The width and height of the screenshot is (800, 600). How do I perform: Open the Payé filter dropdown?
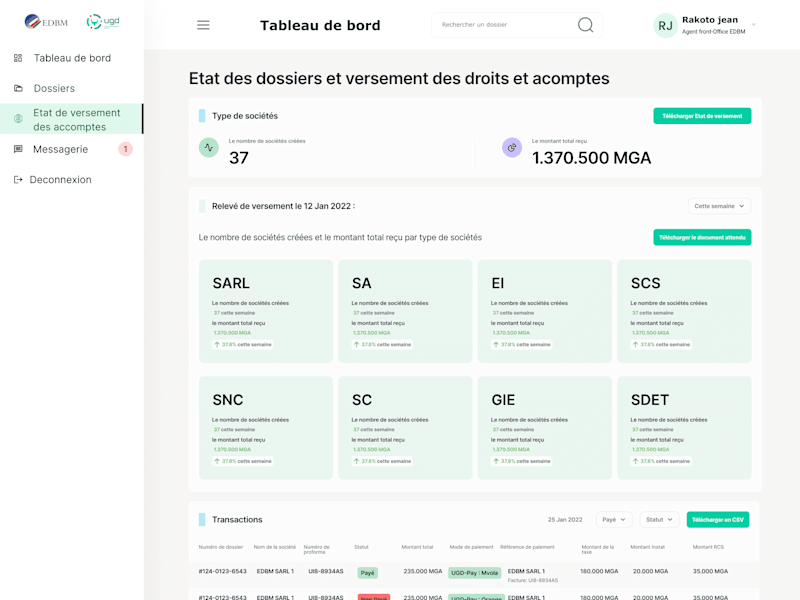point(614,519)
